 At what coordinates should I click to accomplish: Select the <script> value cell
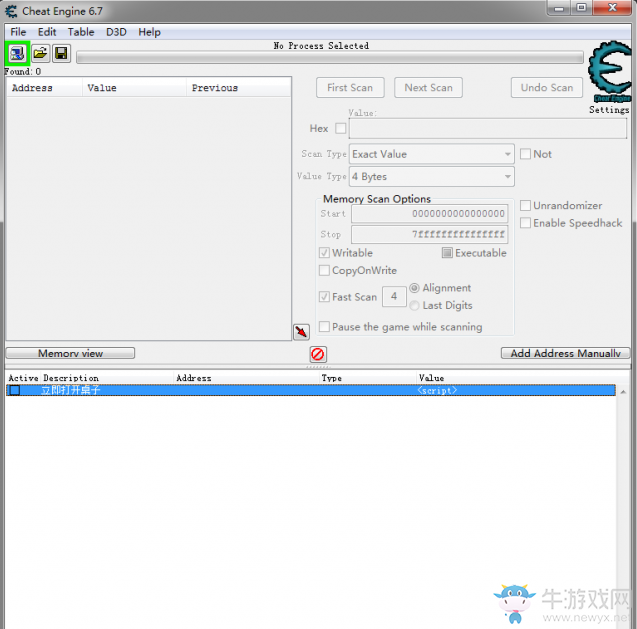tap(437, 390)
